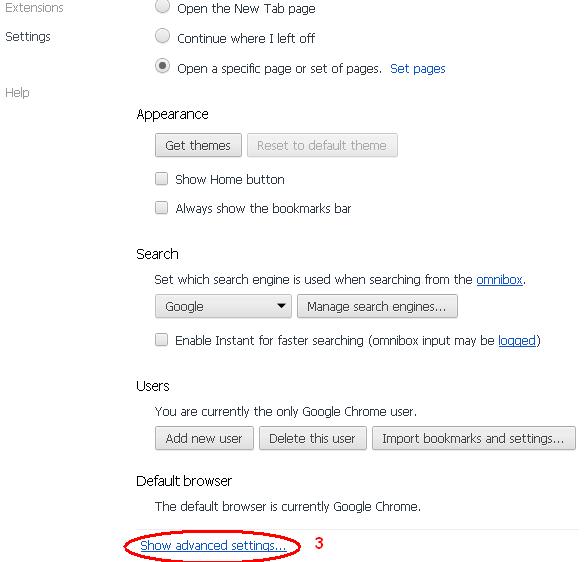Expand the Google search engine dropdown
The width and height of the screenshot is (588, 562).
click(x=223, y=306)
